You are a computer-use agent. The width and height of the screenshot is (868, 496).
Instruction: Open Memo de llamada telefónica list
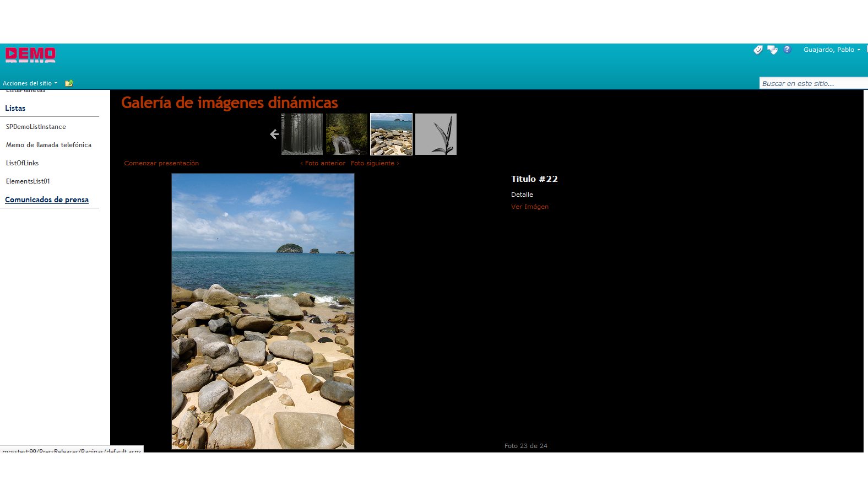(x=48, y=145)
